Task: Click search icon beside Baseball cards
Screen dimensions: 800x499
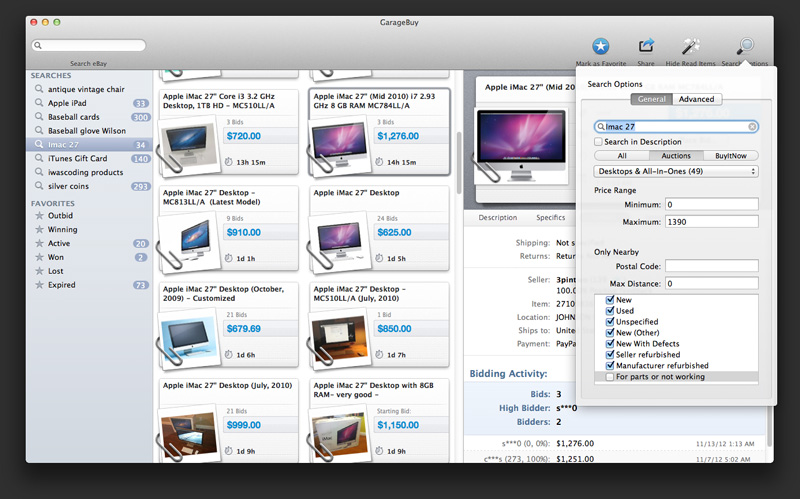Action: point(39,117)
